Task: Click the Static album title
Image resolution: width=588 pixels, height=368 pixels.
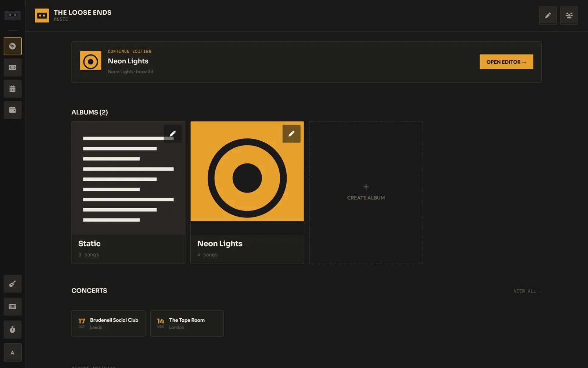Action: point(89,244)
